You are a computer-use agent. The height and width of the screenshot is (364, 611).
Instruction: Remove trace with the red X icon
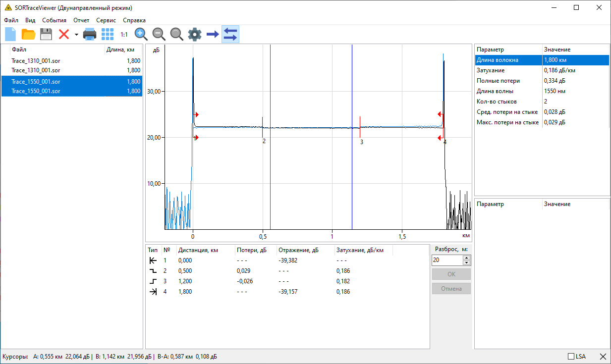(64, 34)
